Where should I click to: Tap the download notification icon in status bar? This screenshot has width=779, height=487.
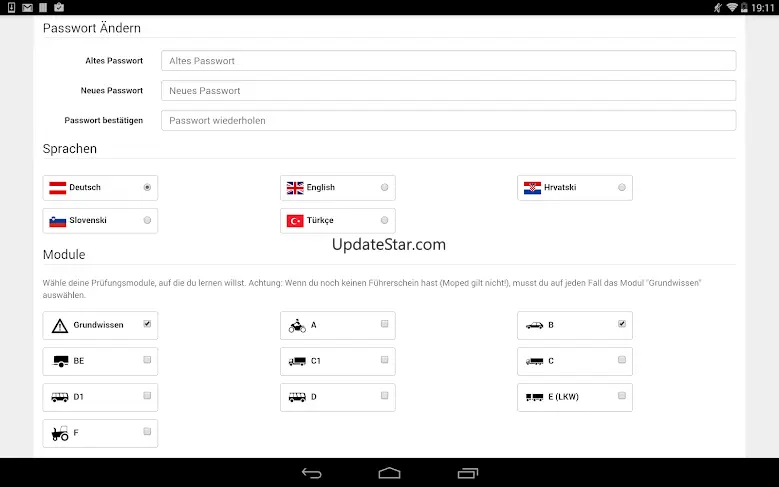[11, 7]
